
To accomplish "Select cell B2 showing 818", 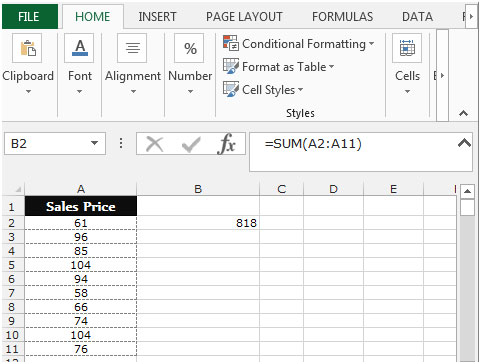I will click(x=198, y=223).
